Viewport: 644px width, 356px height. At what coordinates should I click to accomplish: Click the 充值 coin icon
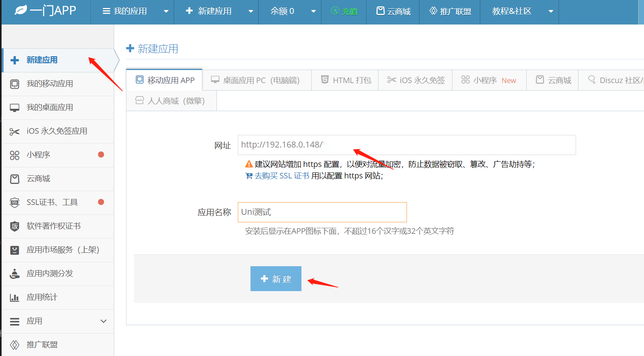(335, 11)
